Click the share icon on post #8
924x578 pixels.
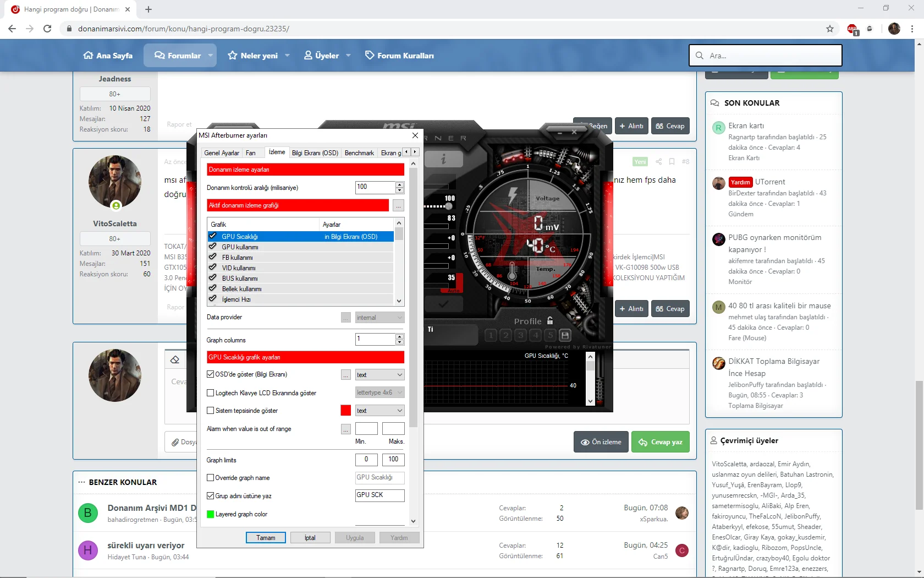[x=658, y=162]
